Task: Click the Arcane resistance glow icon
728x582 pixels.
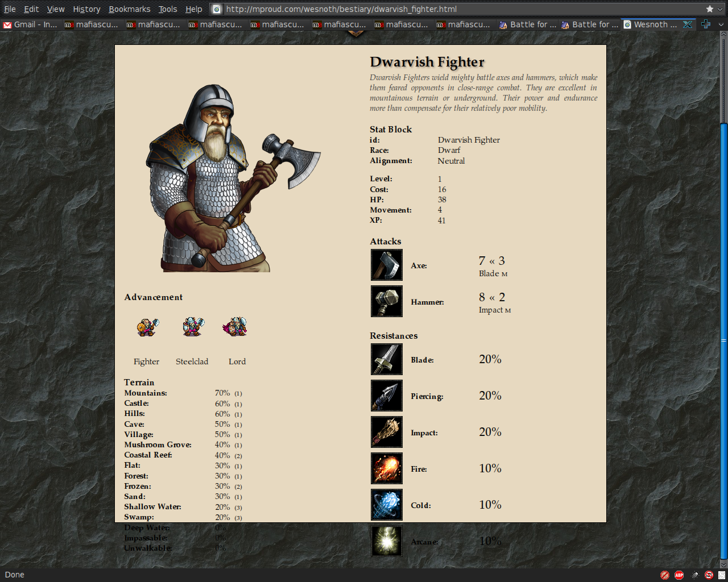Action: [x=387, y=541]
